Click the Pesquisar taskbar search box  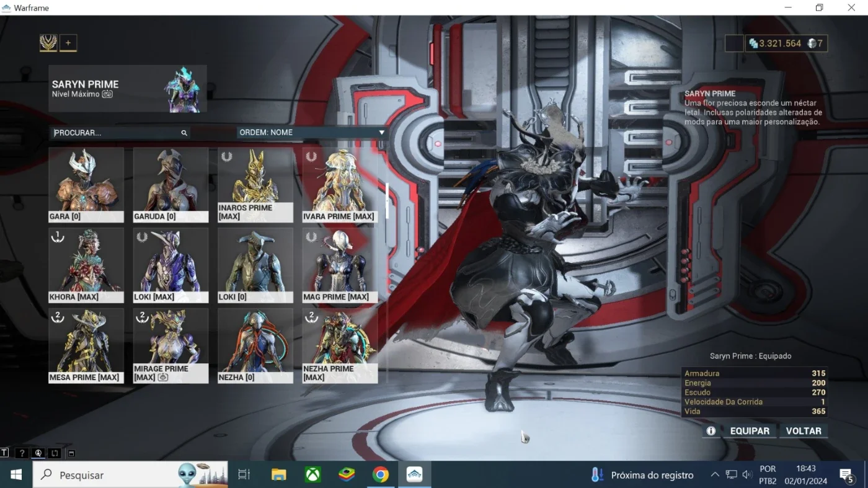pyautogui.click(x=131, y=475)
